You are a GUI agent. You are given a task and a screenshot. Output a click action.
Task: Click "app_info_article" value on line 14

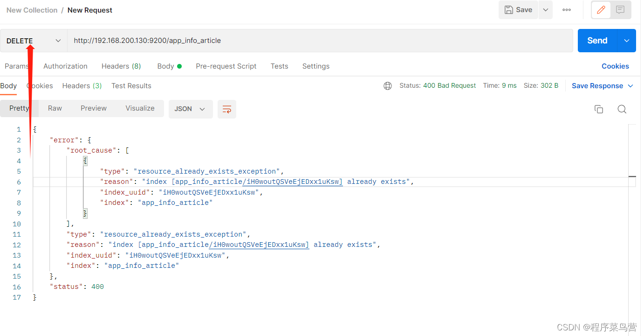click(142, 266)
